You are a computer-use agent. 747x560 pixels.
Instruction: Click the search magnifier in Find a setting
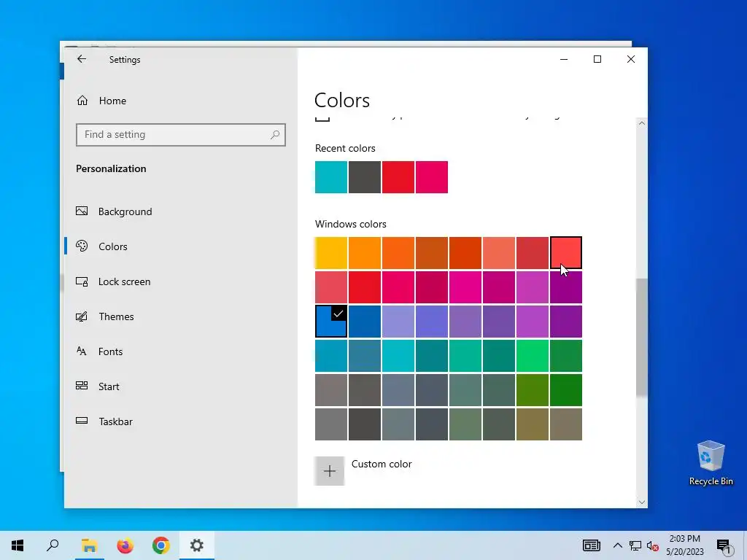tap(275, 135)
